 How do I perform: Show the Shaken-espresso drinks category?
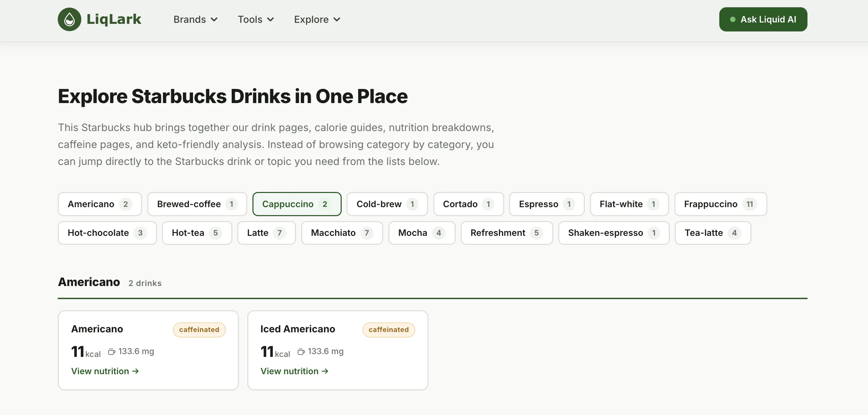click(x=614, y=233)
